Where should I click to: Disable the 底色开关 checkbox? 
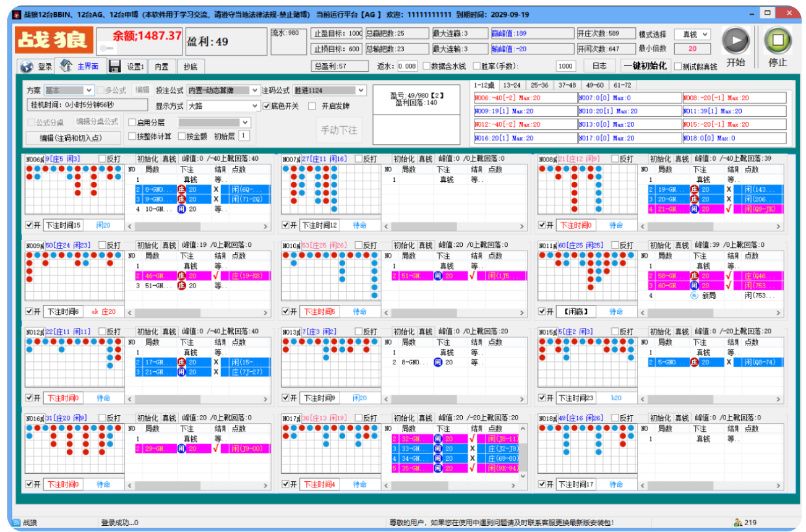[x=267, y=106]
